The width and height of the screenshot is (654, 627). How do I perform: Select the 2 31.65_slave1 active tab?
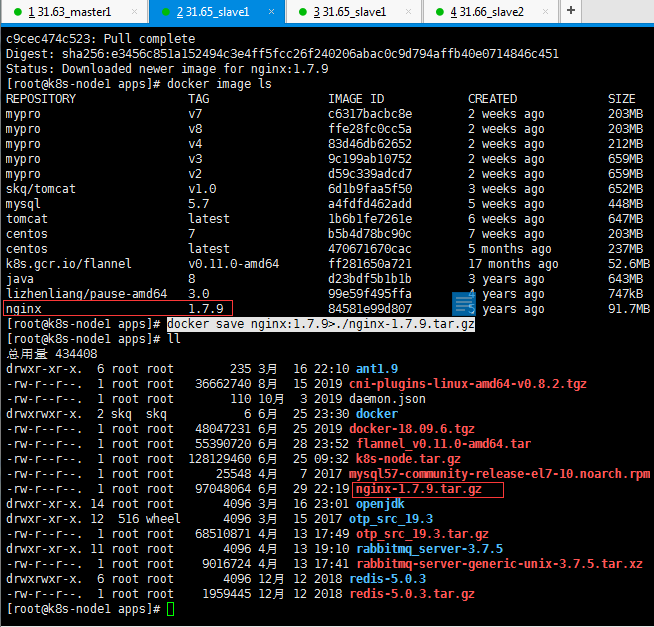(217, 12)
